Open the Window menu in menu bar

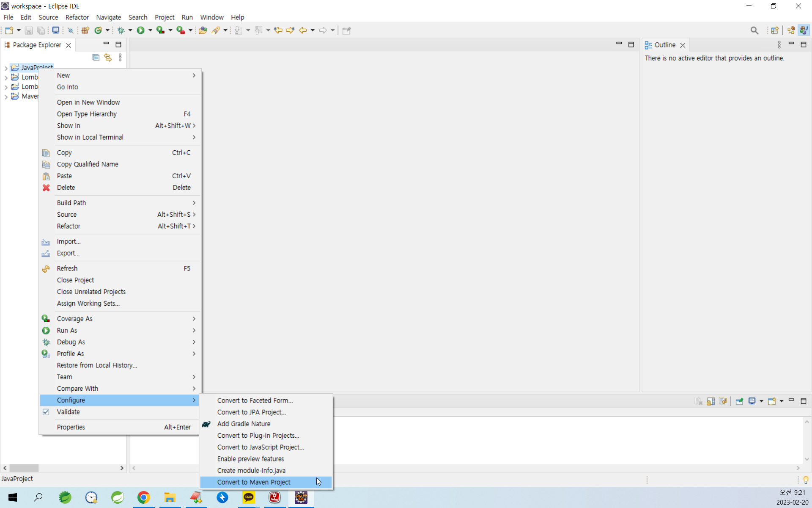[211, 17]
